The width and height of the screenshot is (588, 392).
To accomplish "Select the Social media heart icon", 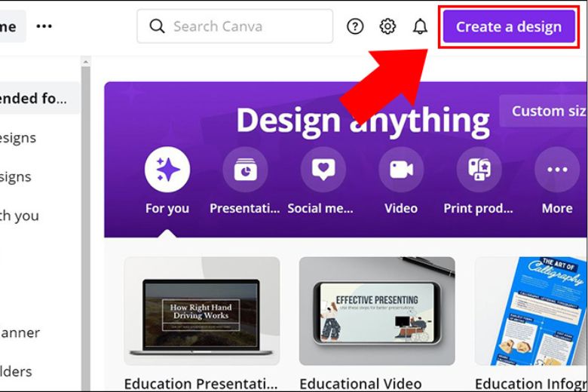I will (323, 170).
